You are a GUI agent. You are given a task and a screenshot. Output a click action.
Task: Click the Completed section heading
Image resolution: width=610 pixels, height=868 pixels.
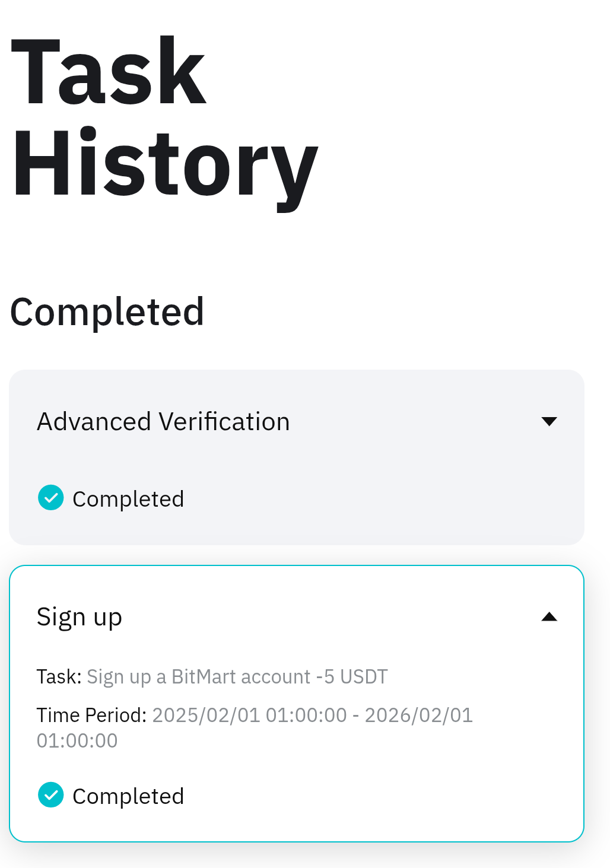tap(107, 312)
